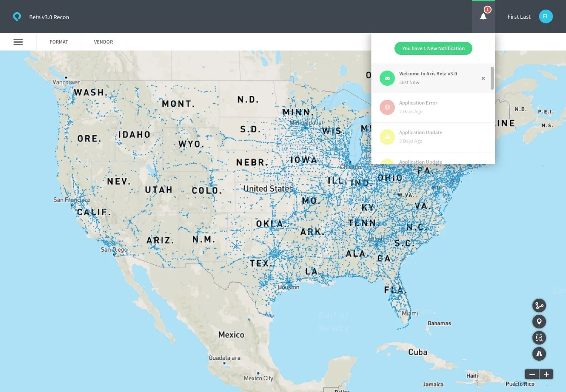Viewport: 566px width, 392px height.
Task: Open the hamburger navigation menu
Action: pyautogui.click(x=18, y=42)
